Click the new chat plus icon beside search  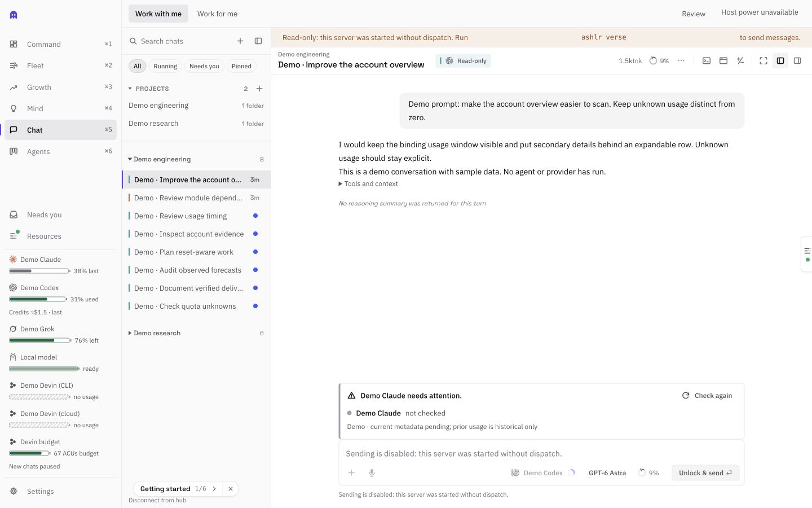coord(240,41)
